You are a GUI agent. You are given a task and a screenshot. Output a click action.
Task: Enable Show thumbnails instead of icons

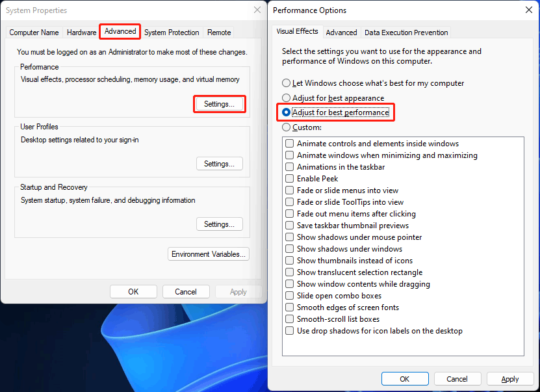click(289, 261)
